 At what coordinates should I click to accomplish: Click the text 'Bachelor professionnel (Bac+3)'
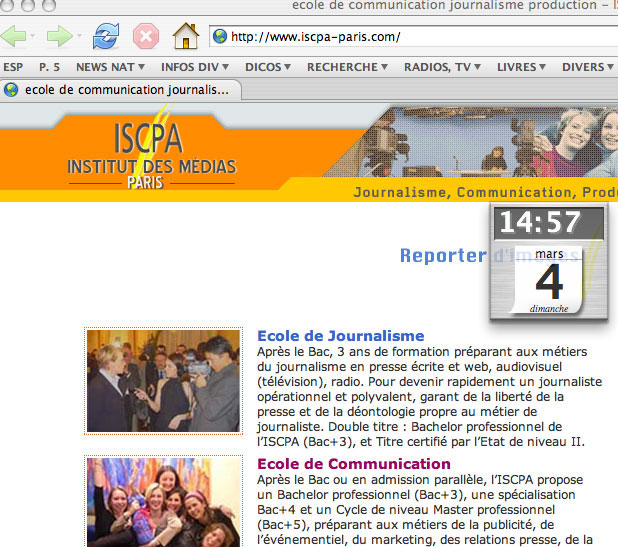(x=369, y=495)
